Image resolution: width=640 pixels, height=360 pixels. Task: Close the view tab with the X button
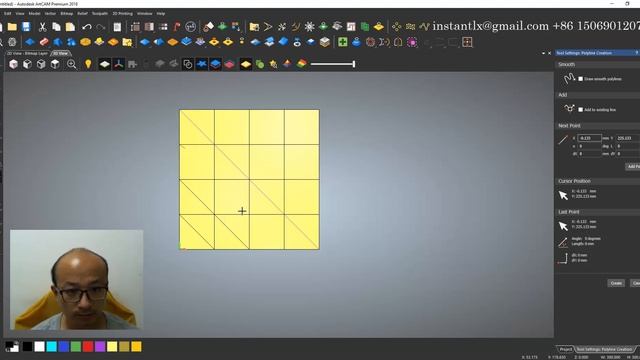pos(549,53)
